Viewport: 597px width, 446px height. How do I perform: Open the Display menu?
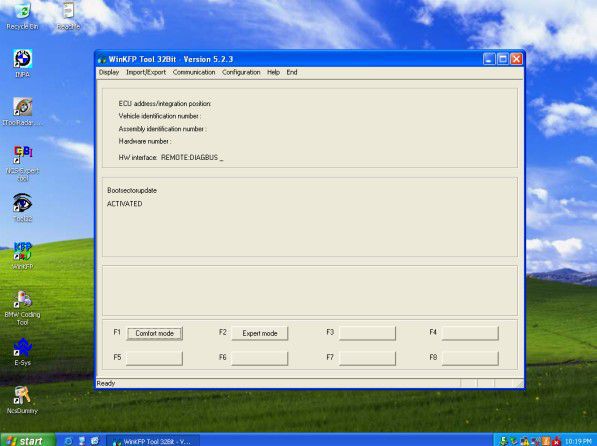[109, 72]
